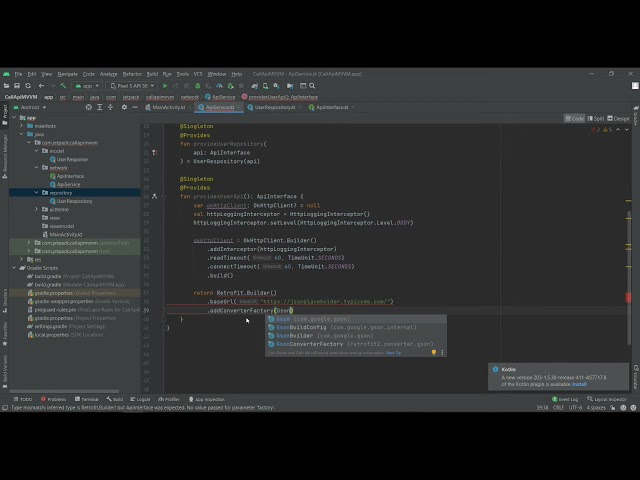The height and width of the screenshot is (480, 640).
Task: Expand the res folder node
Action: click(x=22, y=259)
